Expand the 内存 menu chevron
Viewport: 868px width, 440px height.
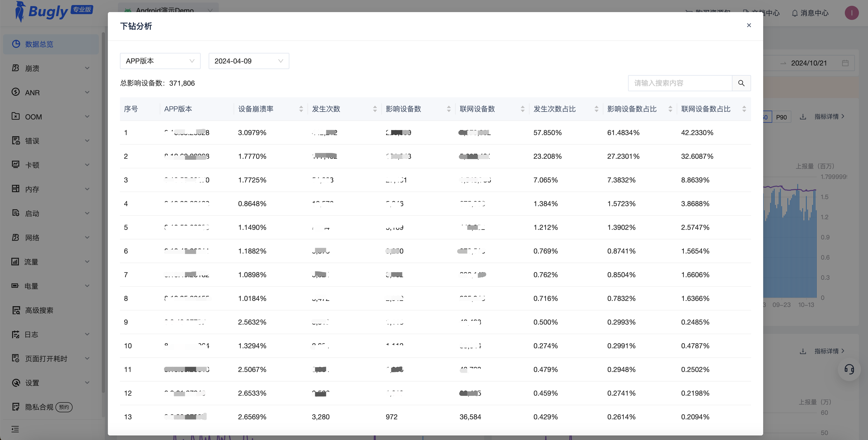87,189
